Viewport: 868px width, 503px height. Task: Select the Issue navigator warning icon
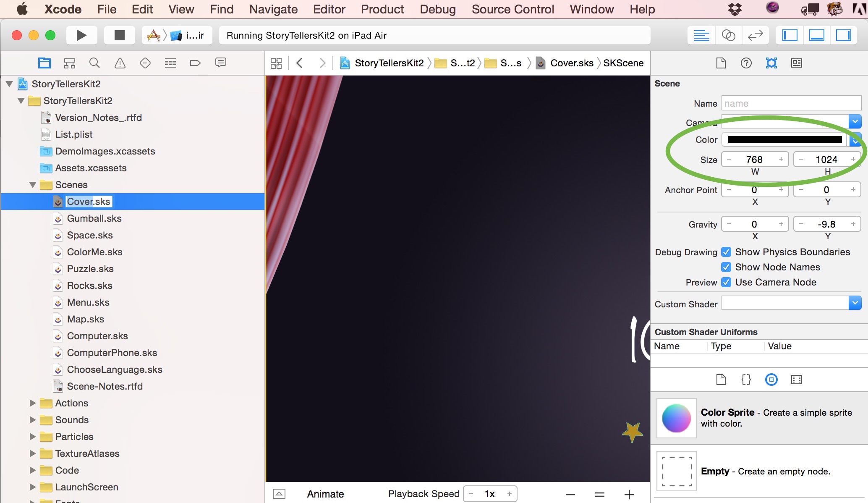120,63
